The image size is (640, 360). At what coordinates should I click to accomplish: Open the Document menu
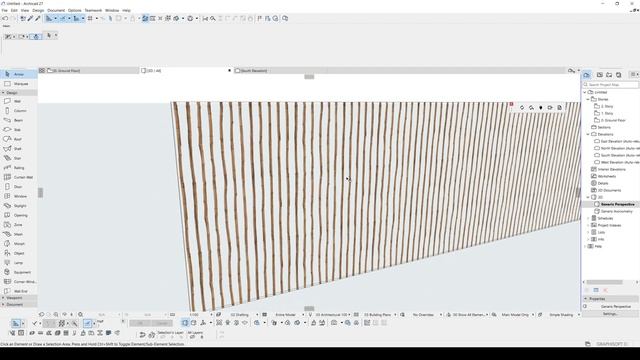click(56, 10)
